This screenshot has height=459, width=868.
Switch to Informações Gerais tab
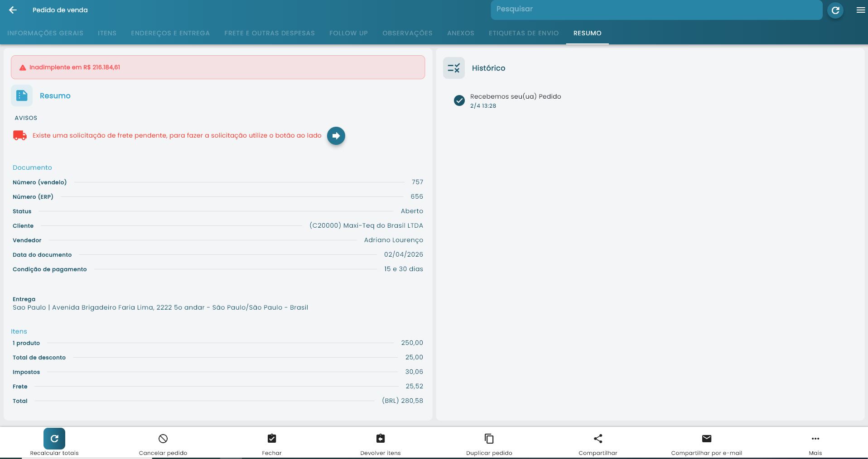pos(45,33)
